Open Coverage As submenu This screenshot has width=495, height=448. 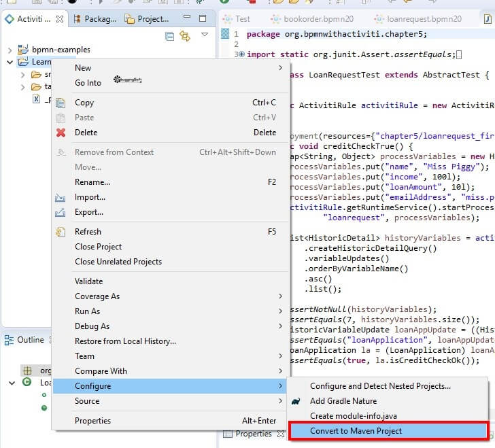pyautogui.click(x=170, y=296)
